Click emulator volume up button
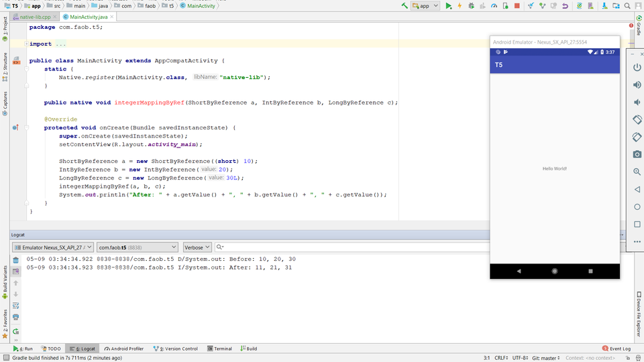The width and height of the screenshot is (644, 362). pos(637,85)
